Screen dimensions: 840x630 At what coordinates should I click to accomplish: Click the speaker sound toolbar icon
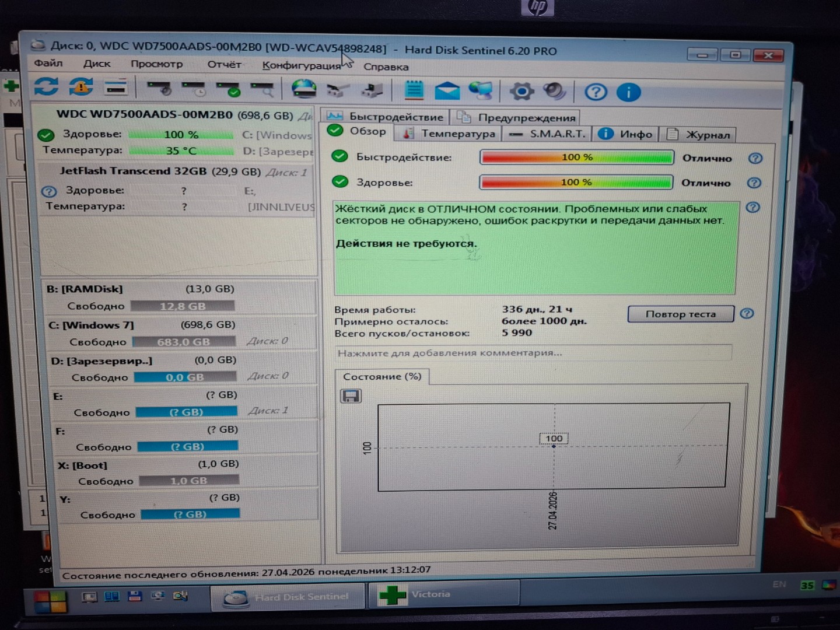click(554, 92)
